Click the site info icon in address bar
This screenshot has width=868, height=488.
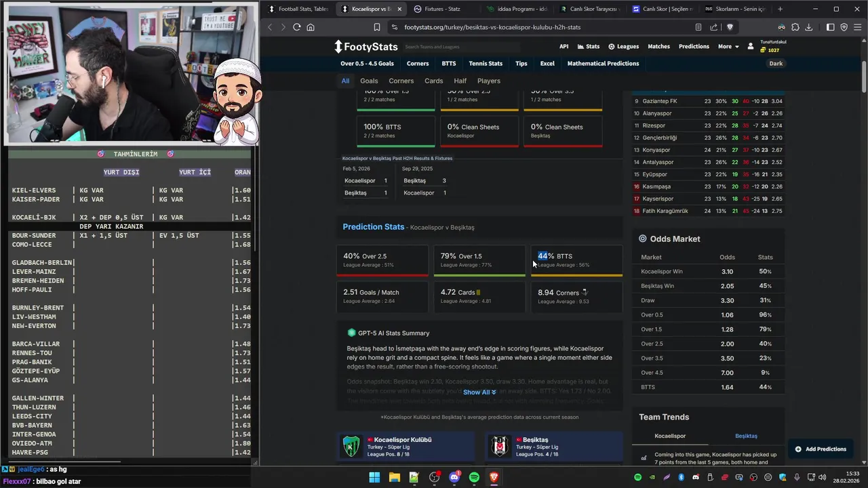(x=395, y=27)
